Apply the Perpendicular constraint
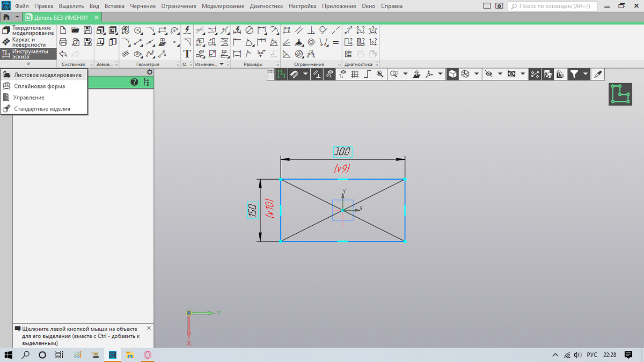 pos(311,30)
